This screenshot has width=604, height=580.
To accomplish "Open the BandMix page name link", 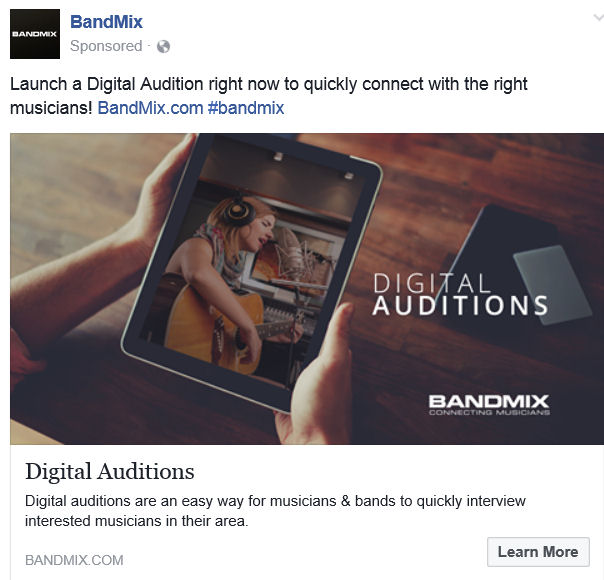I will (106, 22).
